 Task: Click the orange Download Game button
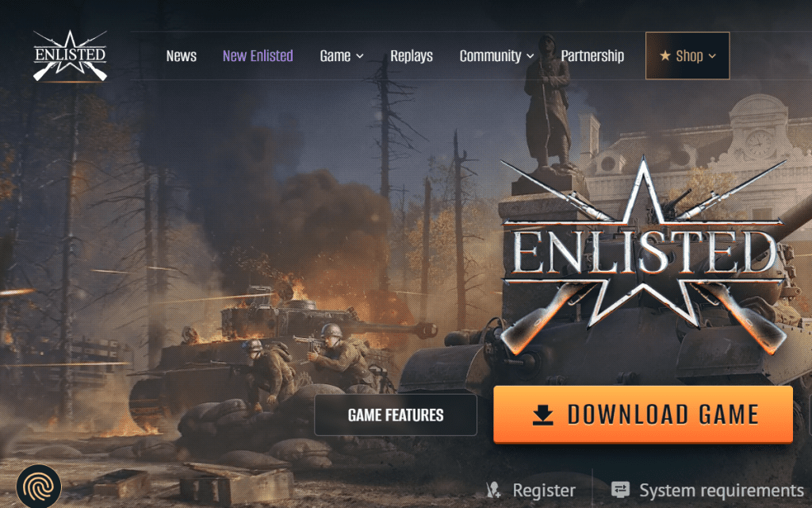coord(643,414)
